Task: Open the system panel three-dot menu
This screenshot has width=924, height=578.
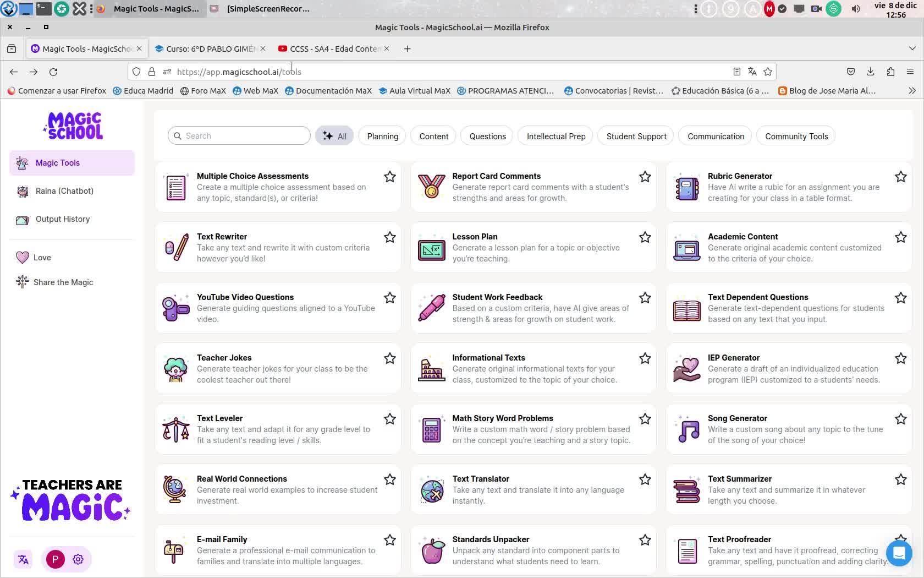Action: click(x=696, y=9)
